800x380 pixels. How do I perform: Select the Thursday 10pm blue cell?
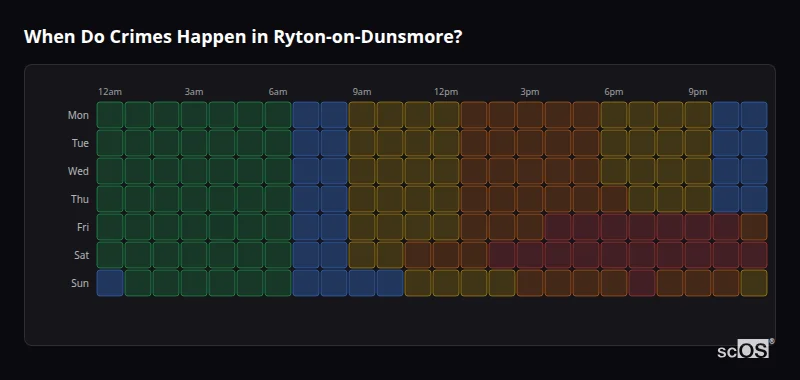[x=726, y=199]
